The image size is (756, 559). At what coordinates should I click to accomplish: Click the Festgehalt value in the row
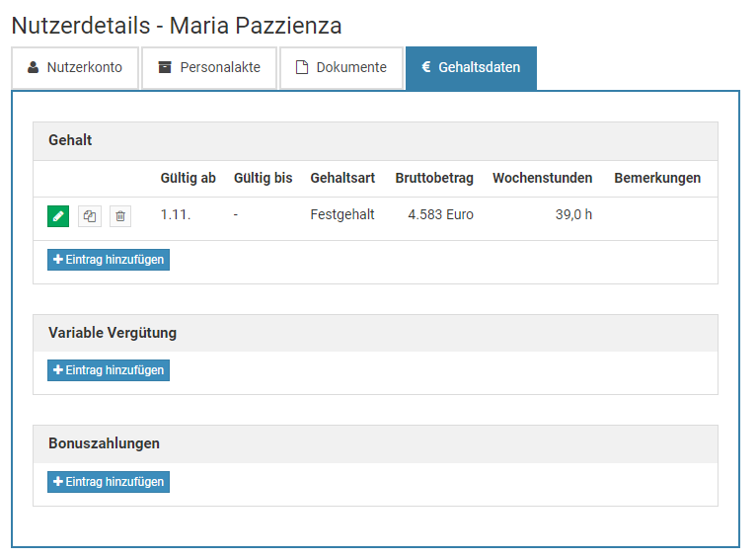tap(342, 214)
